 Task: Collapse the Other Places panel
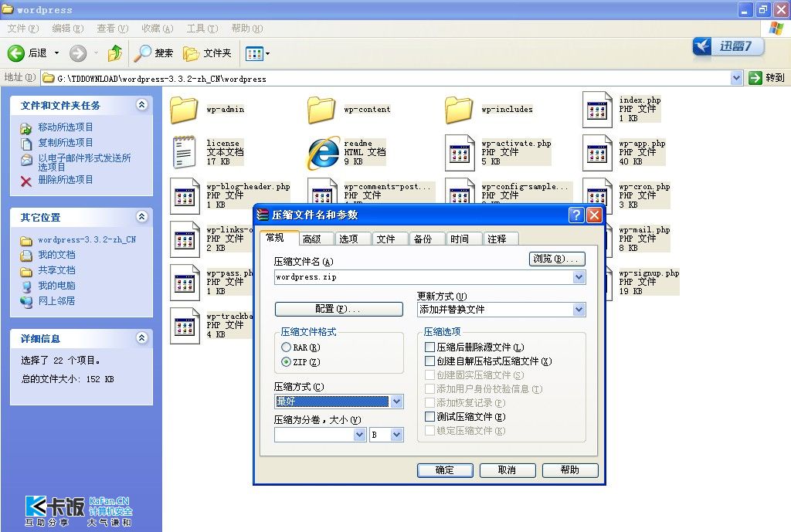[x=142, y=217]
